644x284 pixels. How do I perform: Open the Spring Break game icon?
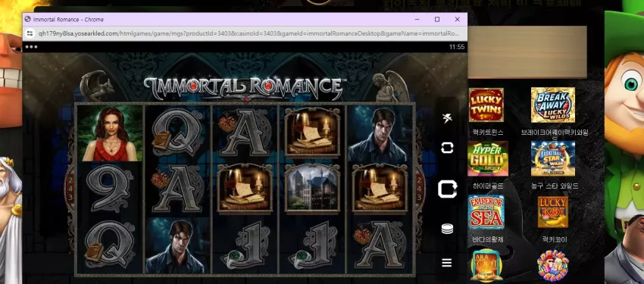553,266
